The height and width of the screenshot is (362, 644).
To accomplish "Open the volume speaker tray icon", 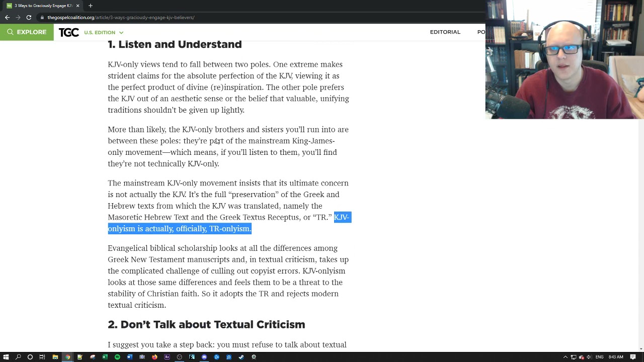I will point(589,357).
